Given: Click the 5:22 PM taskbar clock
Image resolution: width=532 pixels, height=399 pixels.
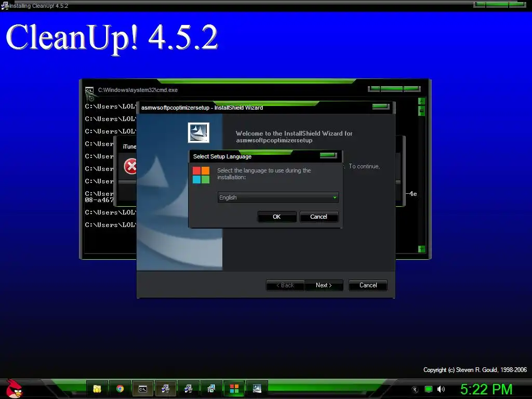Looking at the screenshot, I should pos(486,389).
